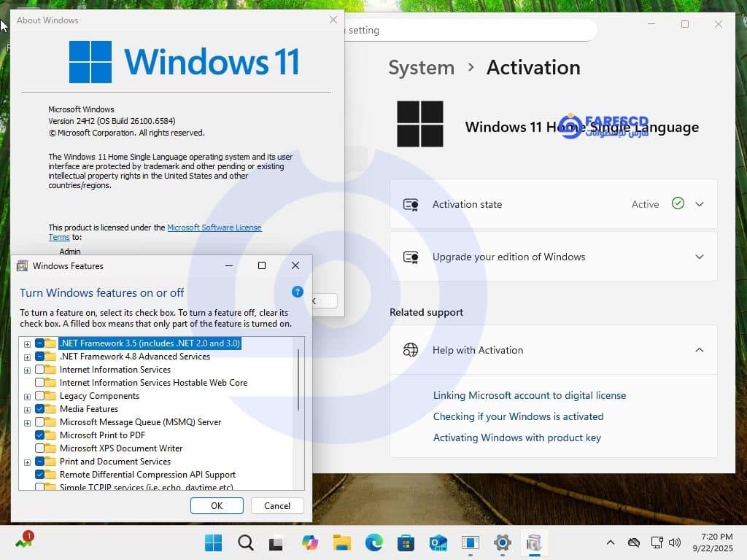Open File Explorer from the taskbar
Image resolution: width=747 pixels, height=560 pixels.
(x=342, y=542)
